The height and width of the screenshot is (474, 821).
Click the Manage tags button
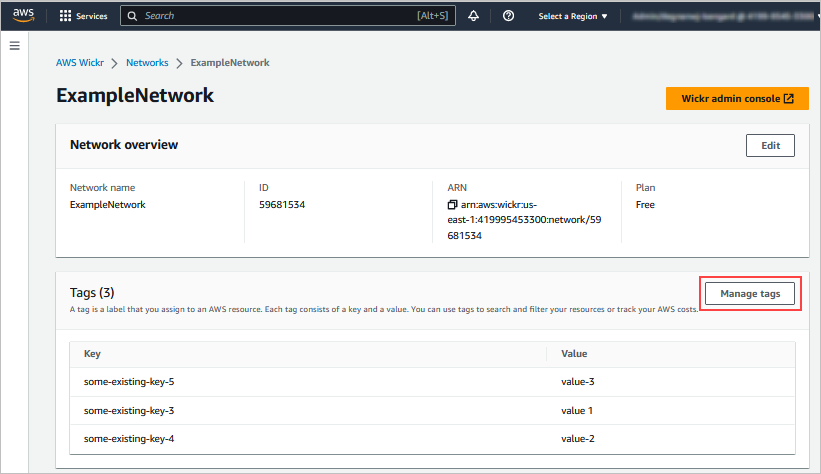coord(750,293)
